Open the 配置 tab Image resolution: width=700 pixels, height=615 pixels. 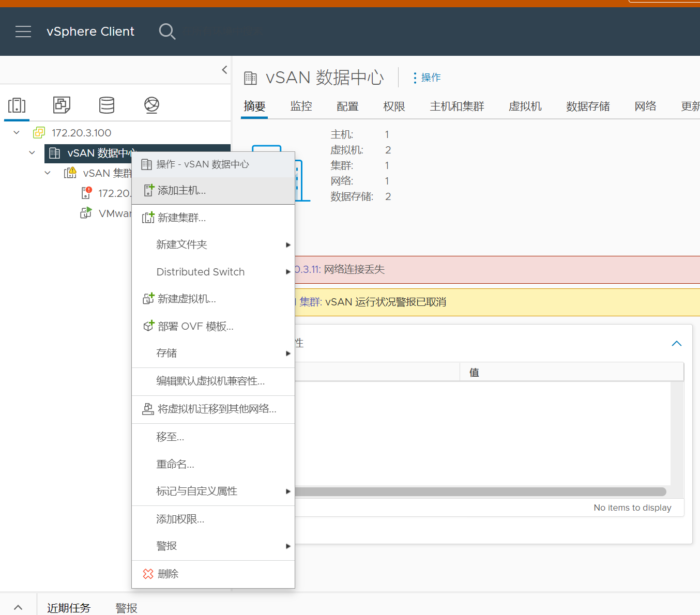(347, 106)
